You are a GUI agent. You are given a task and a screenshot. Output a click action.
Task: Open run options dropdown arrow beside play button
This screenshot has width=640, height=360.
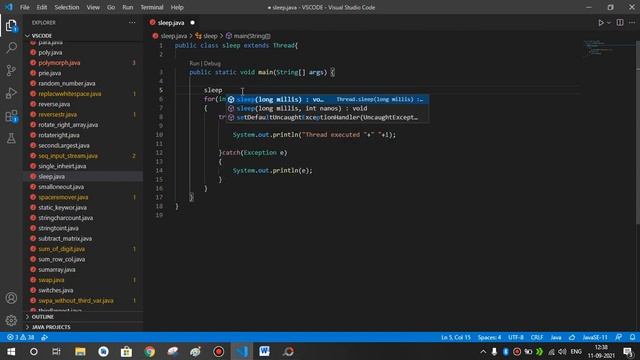[x=609, y=23]
